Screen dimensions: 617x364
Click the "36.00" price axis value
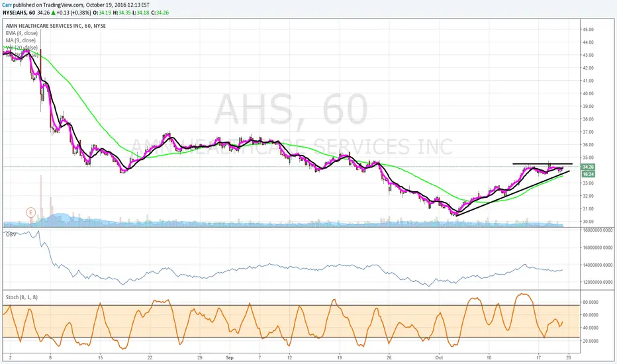pyautogui.click(x=589, y=144)
